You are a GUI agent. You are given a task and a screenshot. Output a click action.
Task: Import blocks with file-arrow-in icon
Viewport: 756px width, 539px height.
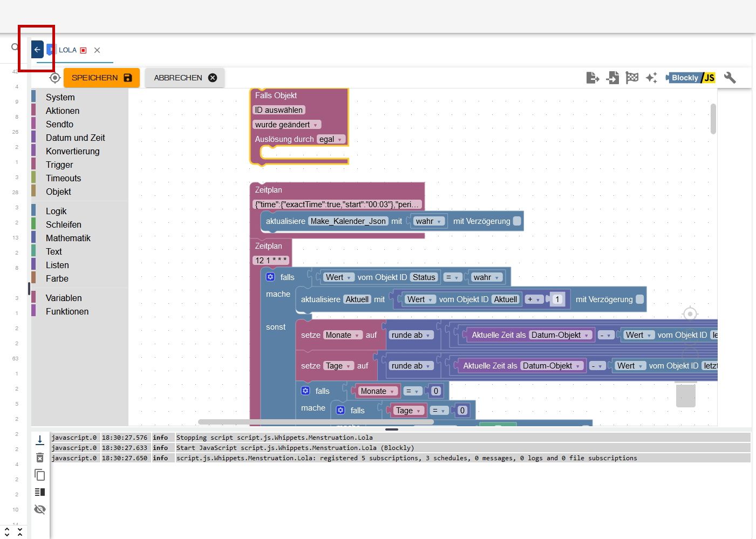click(x=612, y=78)
